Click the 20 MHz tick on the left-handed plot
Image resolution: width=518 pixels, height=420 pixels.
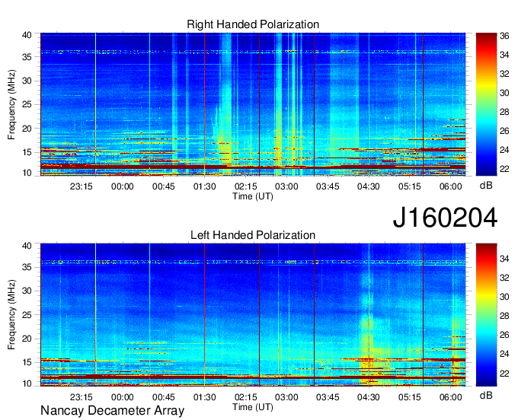27,339
